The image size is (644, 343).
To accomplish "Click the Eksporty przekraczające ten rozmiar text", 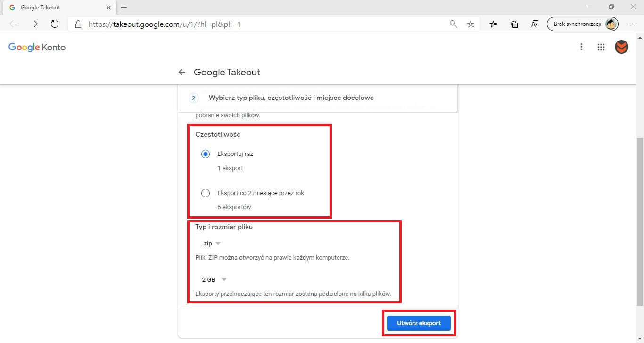I will click(x=293, y=294).
